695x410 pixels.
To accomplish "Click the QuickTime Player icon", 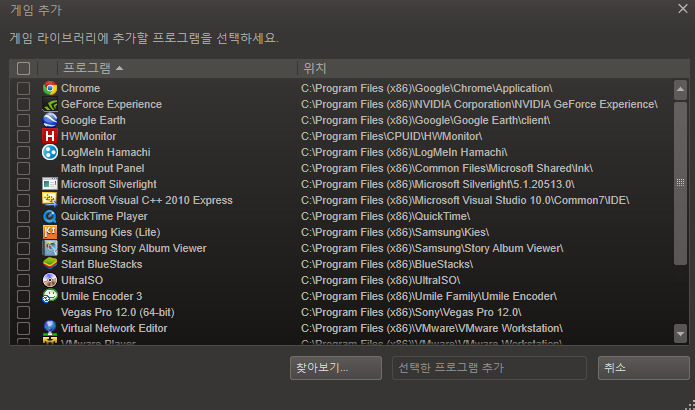I will pos(50,216).
